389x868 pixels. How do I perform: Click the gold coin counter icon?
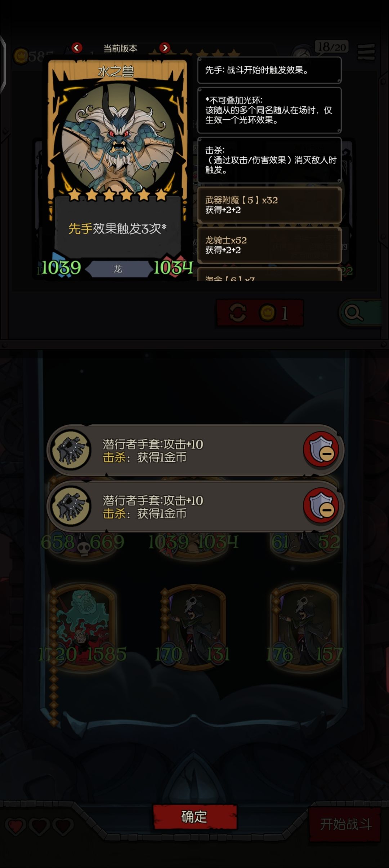pos(21,56)
